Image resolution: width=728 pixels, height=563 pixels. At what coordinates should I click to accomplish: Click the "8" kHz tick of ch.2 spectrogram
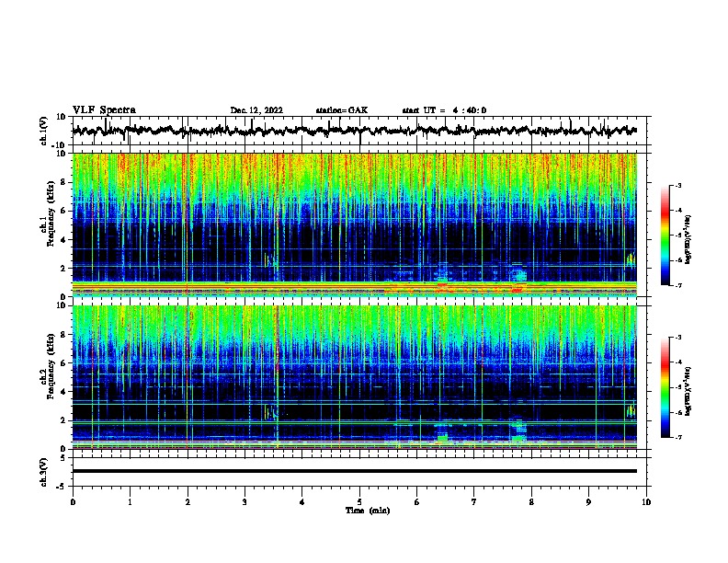tap(64, 335)
